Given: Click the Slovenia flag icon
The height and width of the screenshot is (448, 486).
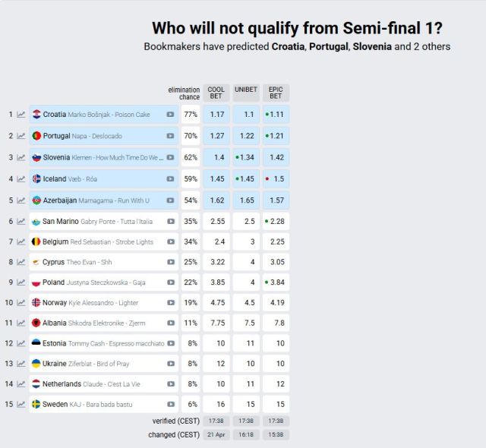Looking at the screenshot, I should (36, 157).
